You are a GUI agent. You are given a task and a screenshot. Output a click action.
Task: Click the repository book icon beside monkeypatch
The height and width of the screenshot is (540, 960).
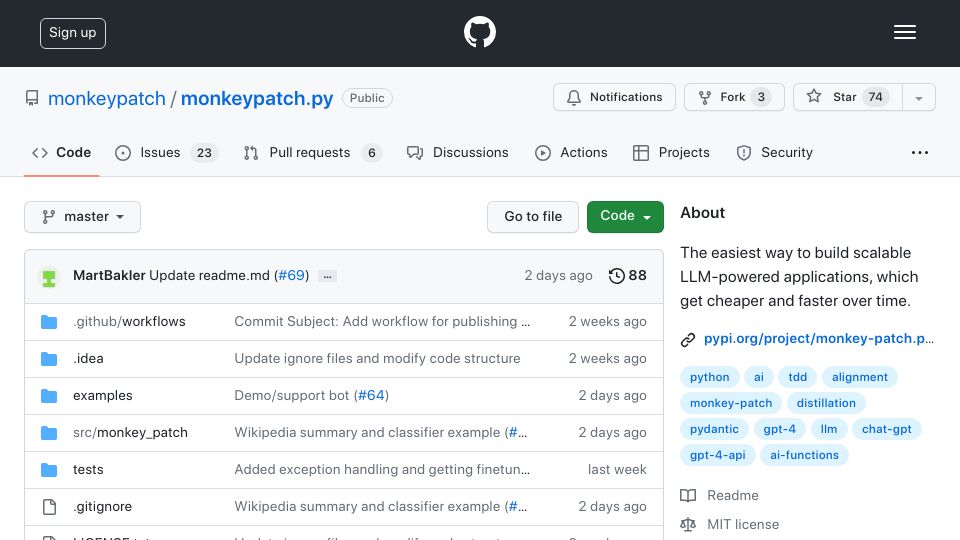click(x=32, y=98)
